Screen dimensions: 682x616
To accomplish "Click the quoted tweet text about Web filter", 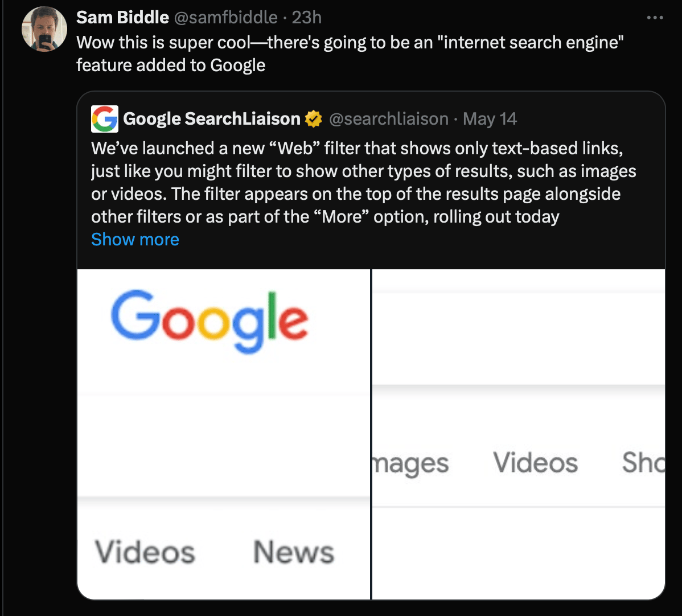I will pyautogui.click(x=364, y=182).
